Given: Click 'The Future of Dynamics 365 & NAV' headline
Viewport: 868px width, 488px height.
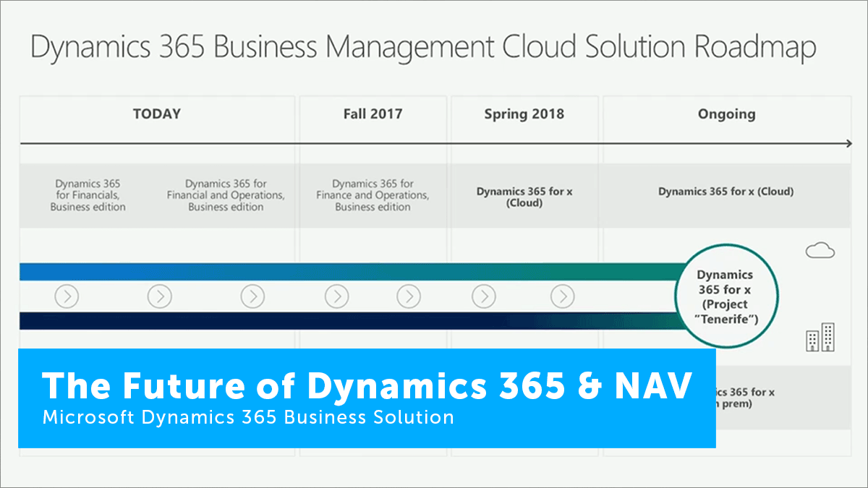Looking at the screenshot, I should point(367,386).
